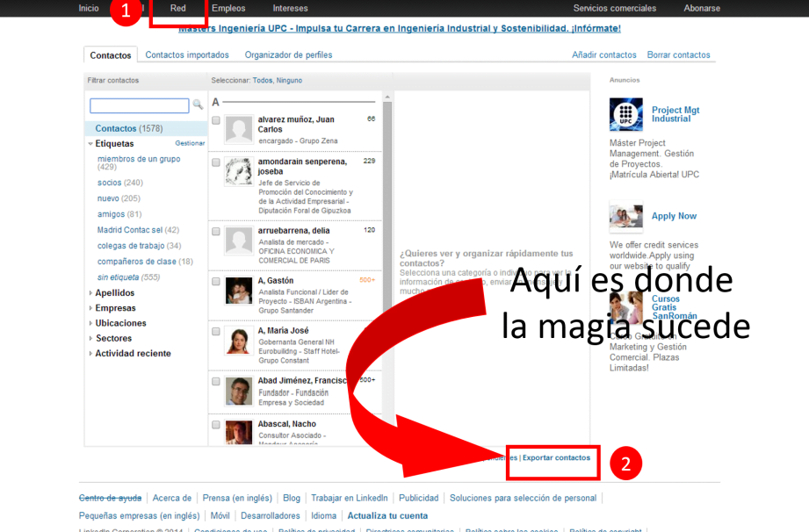Open the Red menu in top navigation
The image size is (809, 532).
tap(178, 9)
